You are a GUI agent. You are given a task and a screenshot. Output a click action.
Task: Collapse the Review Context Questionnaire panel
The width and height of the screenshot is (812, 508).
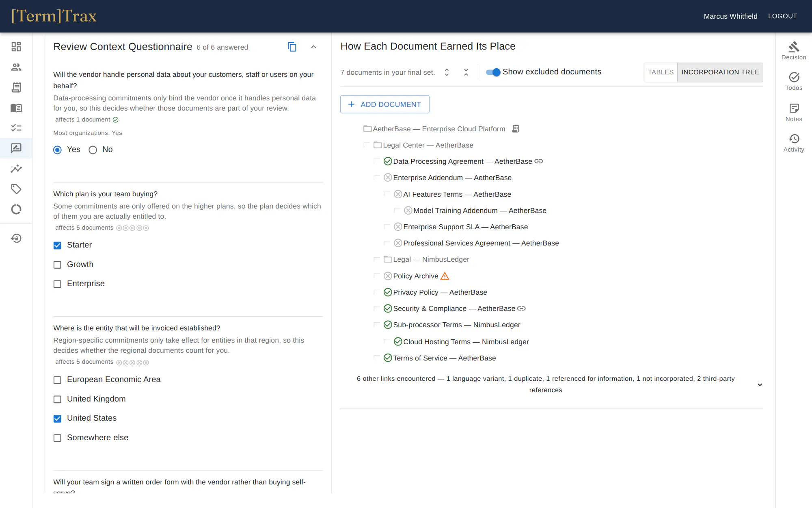point(313,47)
